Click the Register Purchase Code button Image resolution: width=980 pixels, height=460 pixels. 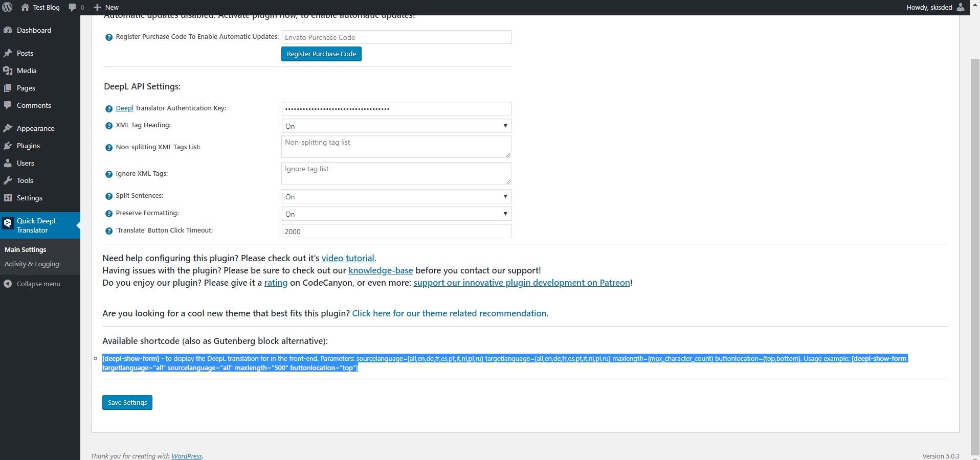pos(321,54)
